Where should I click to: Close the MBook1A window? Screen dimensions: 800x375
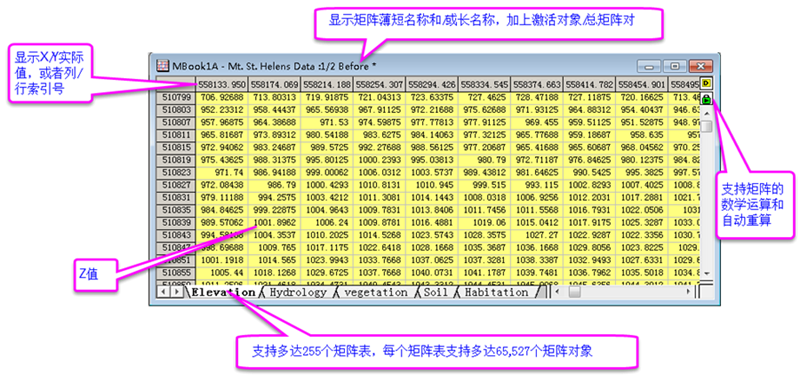tap(701, 66)
